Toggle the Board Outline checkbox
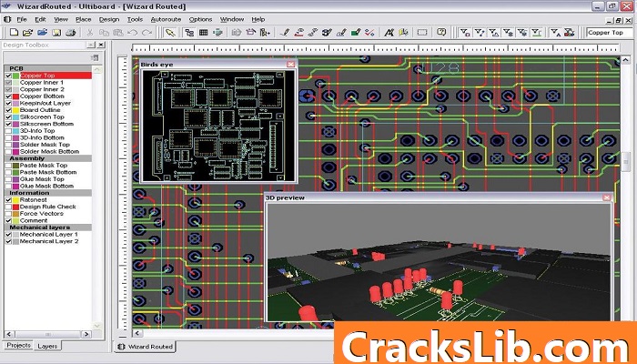Image resolution: width=637 pixels, height=364 pixels. 8,110
